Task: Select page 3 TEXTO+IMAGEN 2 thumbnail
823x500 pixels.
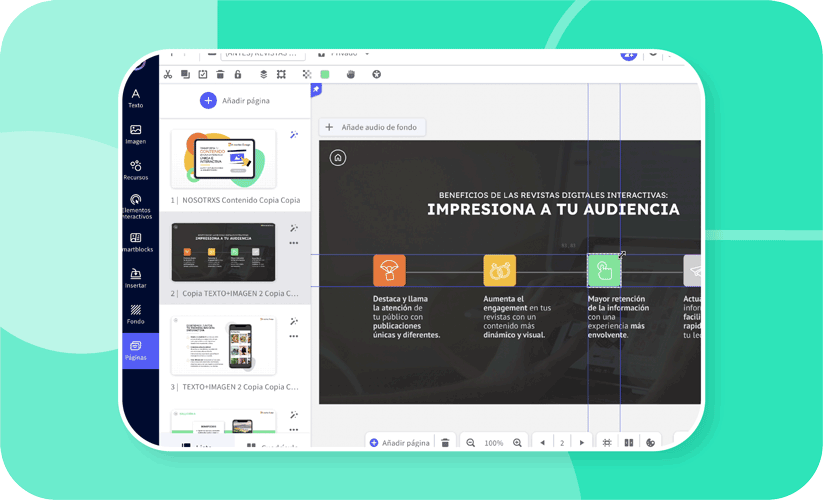Action: point(224,345)
